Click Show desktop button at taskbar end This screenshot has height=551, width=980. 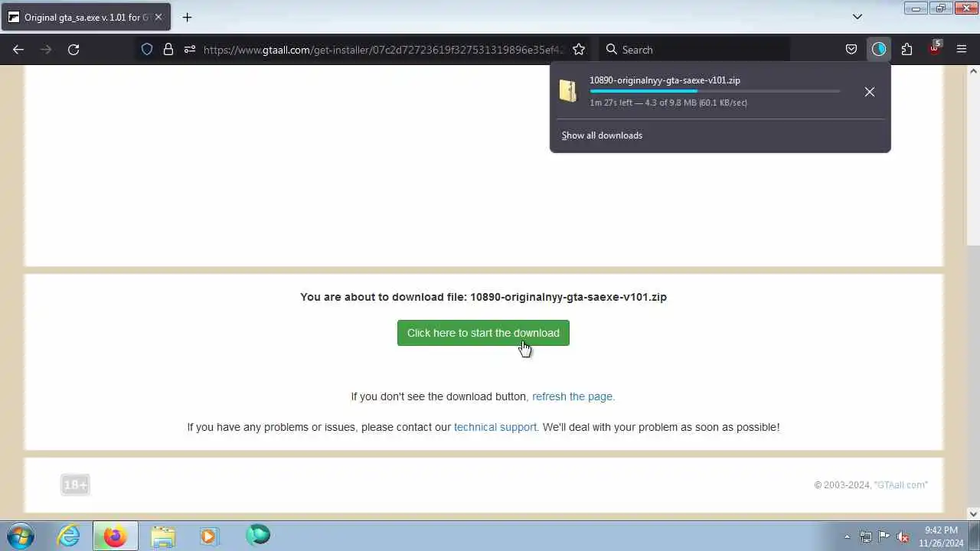click(975, 536)
